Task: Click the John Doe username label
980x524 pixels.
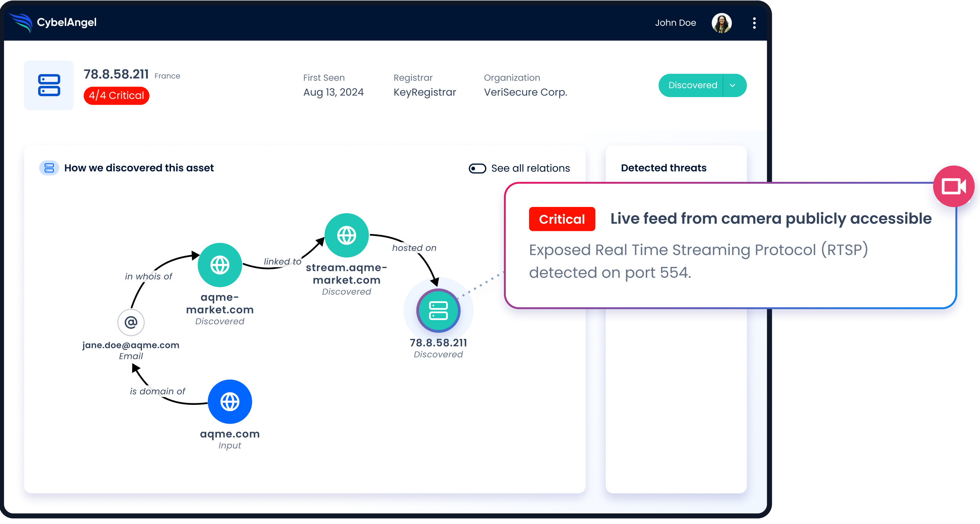Action: 675,23
